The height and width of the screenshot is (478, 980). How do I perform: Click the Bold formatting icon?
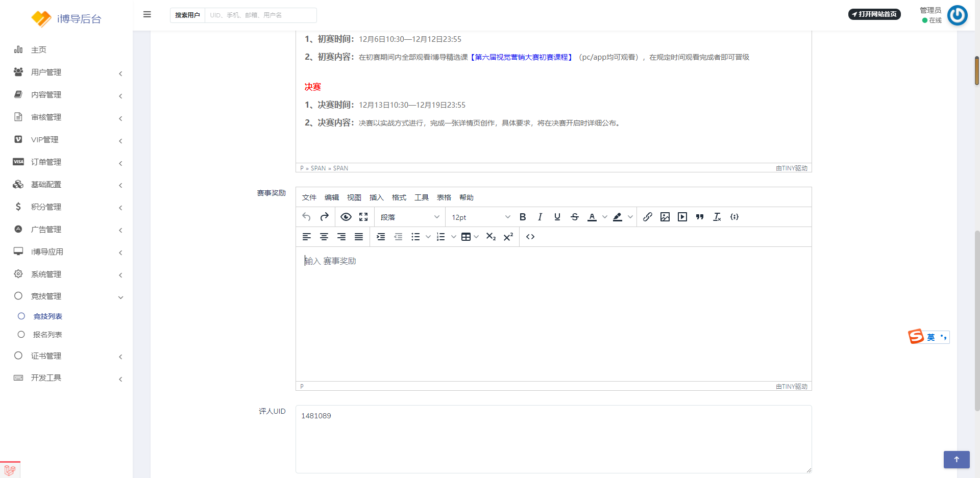tap(523, 217)
